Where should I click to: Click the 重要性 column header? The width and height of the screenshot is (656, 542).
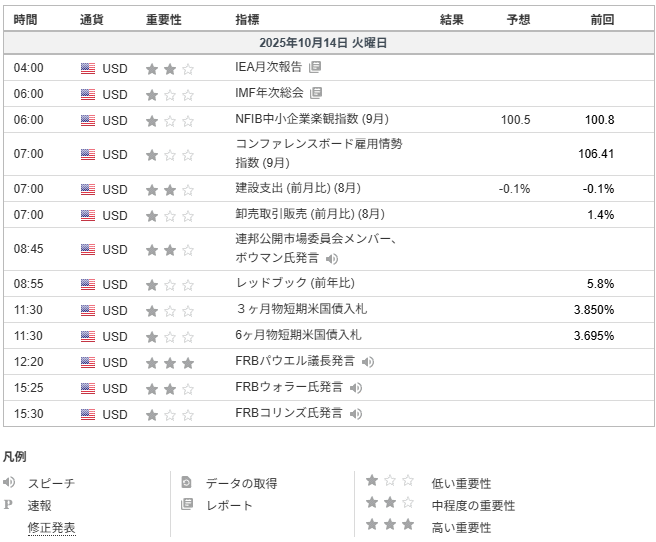pyautogui.click(x=164, y=20)
